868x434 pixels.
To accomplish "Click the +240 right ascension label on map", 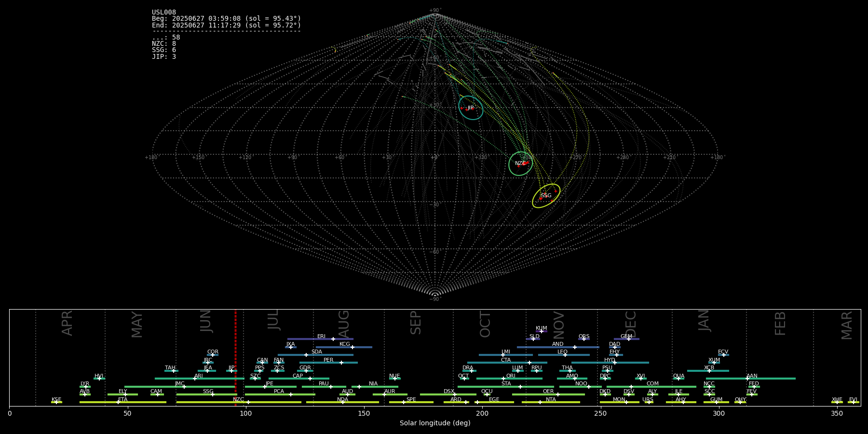I will pos(623,158).
